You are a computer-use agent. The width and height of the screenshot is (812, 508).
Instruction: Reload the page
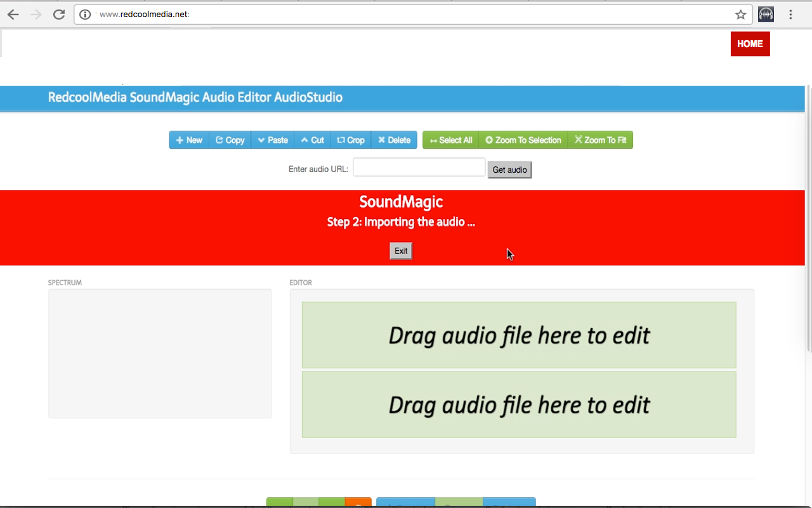59,14
